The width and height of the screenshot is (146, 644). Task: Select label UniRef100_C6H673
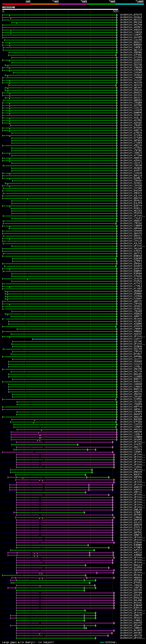pyautogui.click(x=131, y=153)
